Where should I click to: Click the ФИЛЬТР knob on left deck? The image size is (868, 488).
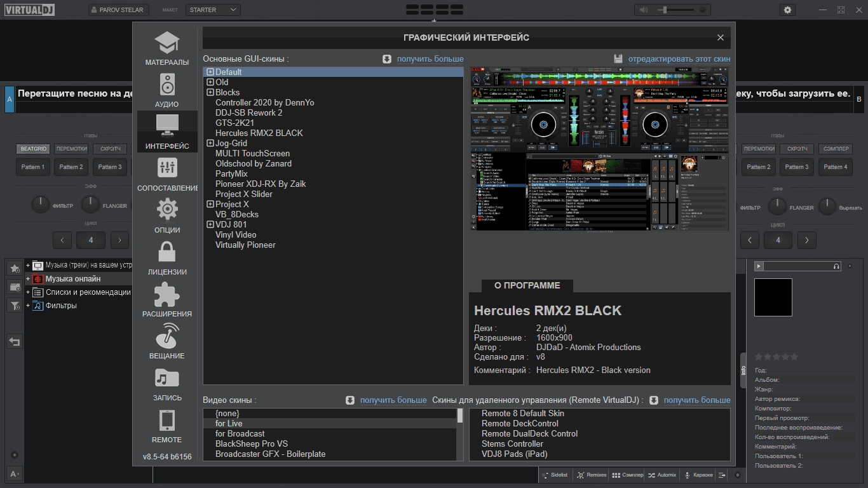pyautogui.click(x=40, y=205)
